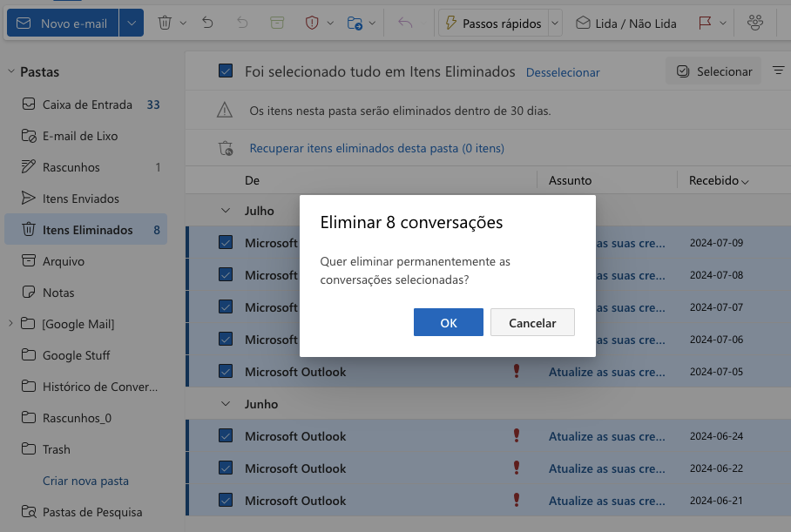Uncheck the 2024-07-09 message checkbox

226,243
